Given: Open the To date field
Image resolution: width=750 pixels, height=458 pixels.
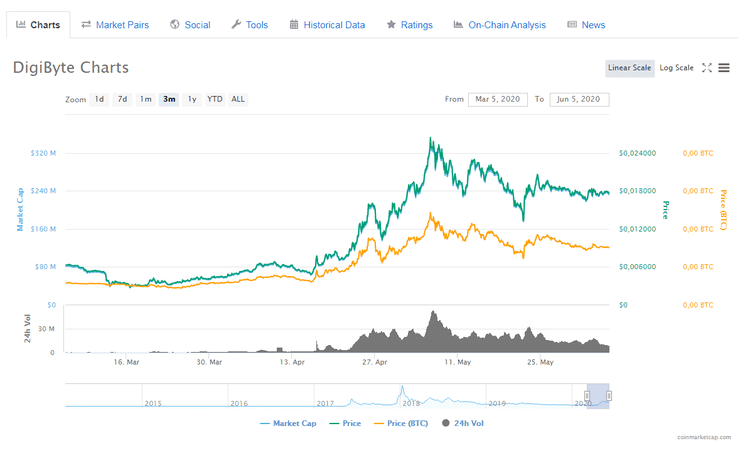Looking at the screenshot, I should click(579, 99).
